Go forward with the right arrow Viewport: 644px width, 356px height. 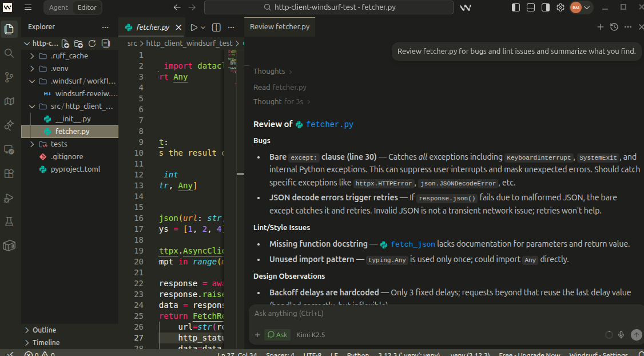click(x=192, y=7)
